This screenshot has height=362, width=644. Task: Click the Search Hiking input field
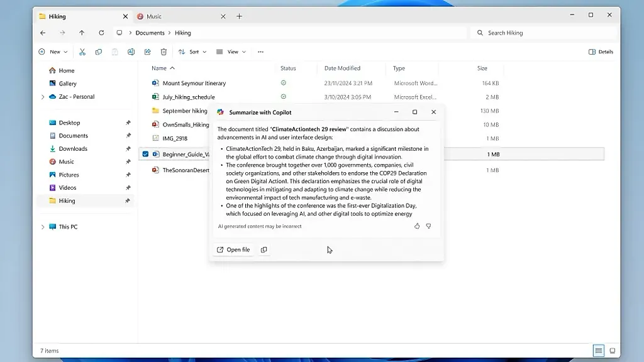(544, 33)
